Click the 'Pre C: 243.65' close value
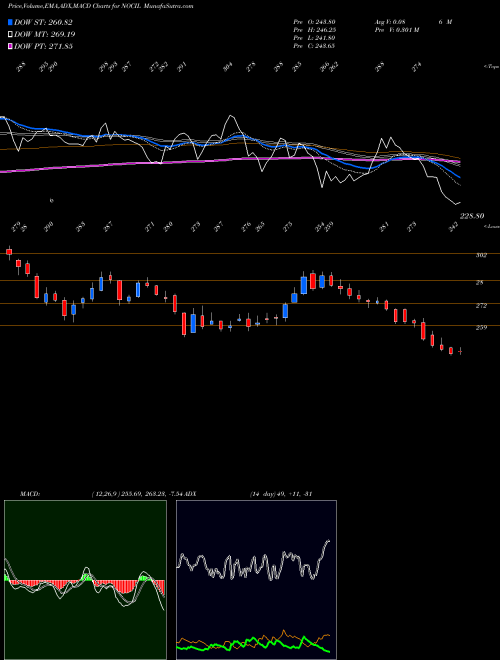The width and height of the screenshot is (500, 660). [314, 46]
